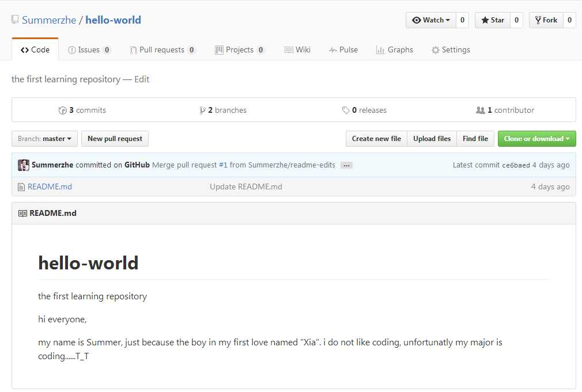Expand the commit message ellipsis button
Screen dimensions: 582x392
pyautogui.click(x=346, y=165)
